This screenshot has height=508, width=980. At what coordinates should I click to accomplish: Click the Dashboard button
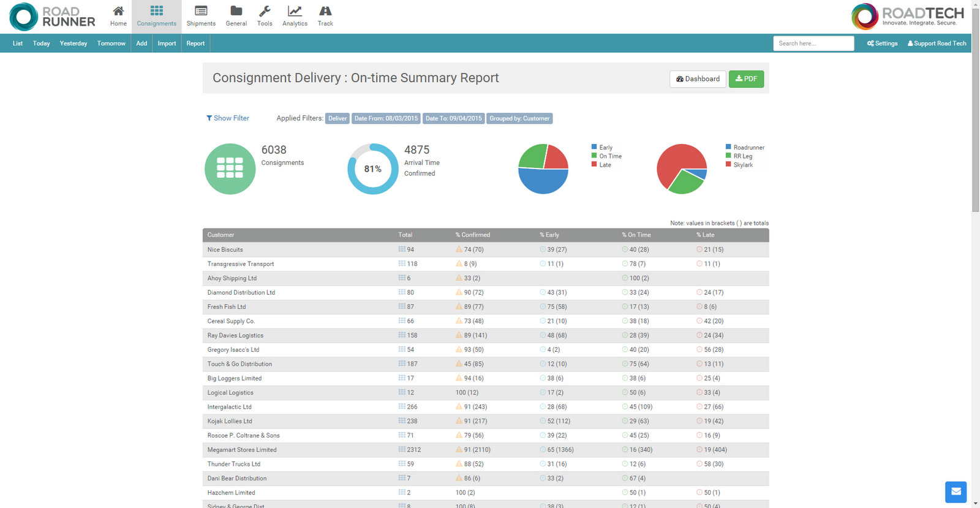698,79
